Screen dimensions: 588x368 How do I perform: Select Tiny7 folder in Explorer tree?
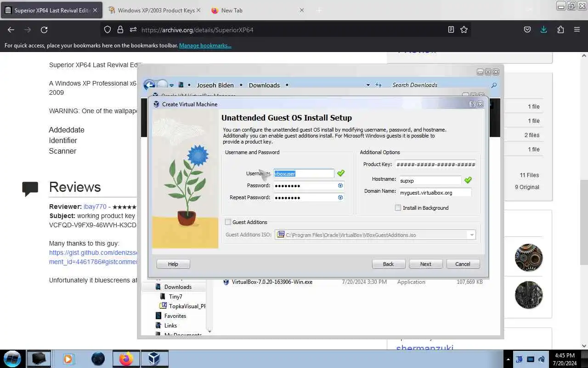pyautogui.click(x=175, y=297)
